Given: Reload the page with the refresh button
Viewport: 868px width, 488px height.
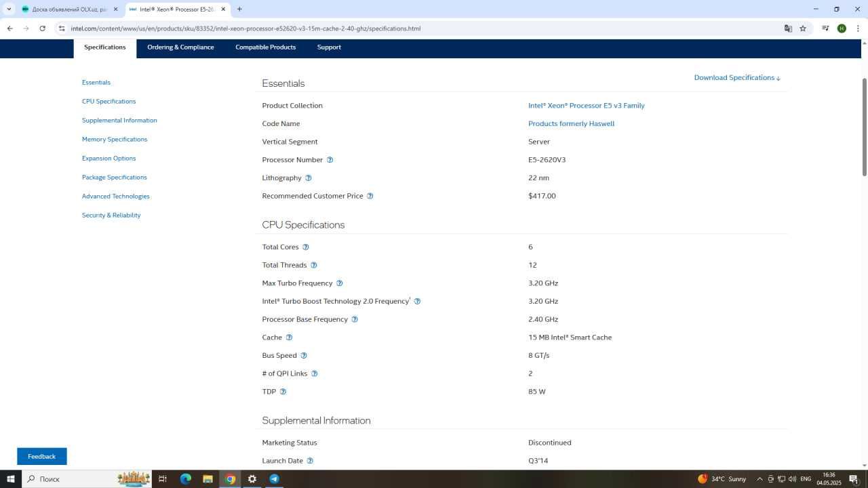Looking at the screenshot, I should tap(42, 28).
